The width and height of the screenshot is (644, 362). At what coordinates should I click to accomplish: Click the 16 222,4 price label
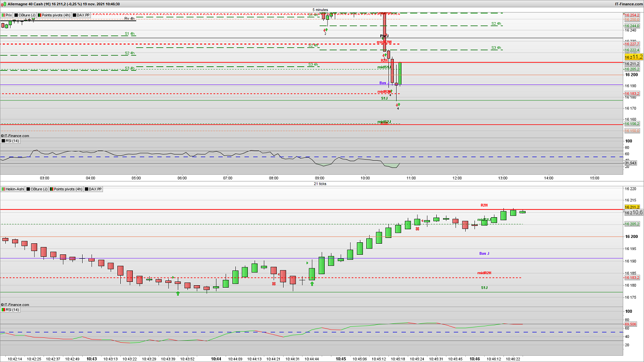[632, 50]
